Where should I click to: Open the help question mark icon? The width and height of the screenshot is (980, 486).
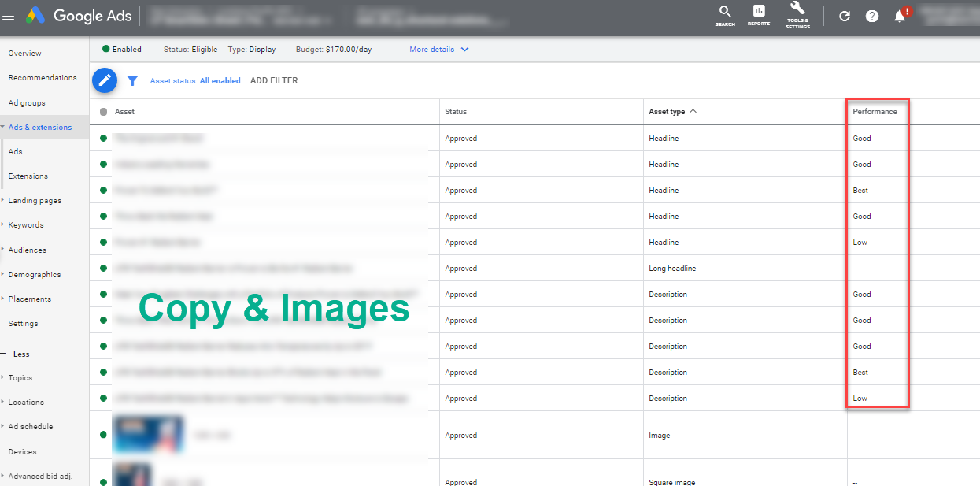[x=872, y=16]
